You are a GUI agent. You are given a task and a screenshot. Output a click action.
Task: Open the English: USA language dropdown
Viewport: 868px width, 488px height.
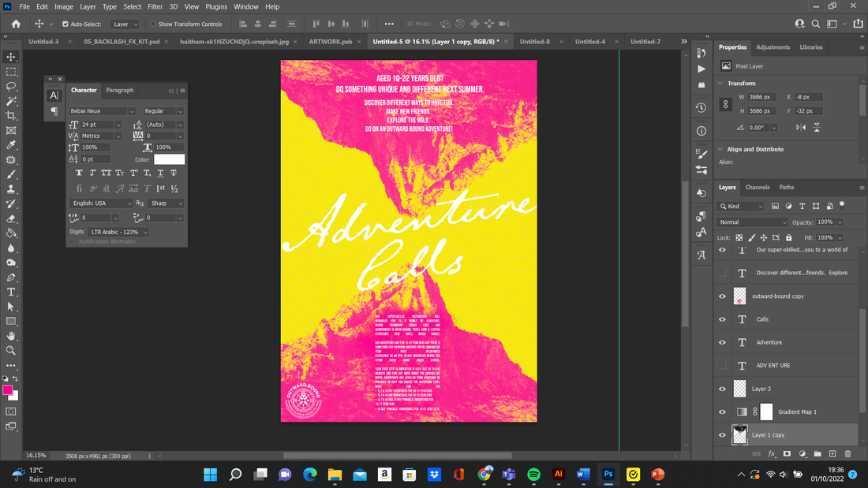(x=102, y=203)
